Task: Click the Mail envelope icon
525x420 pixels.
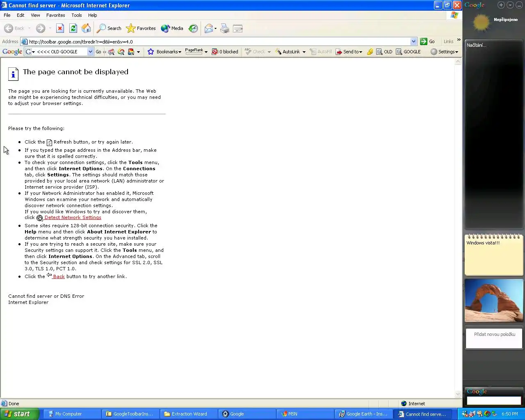Action: click(x=208, y=28)
